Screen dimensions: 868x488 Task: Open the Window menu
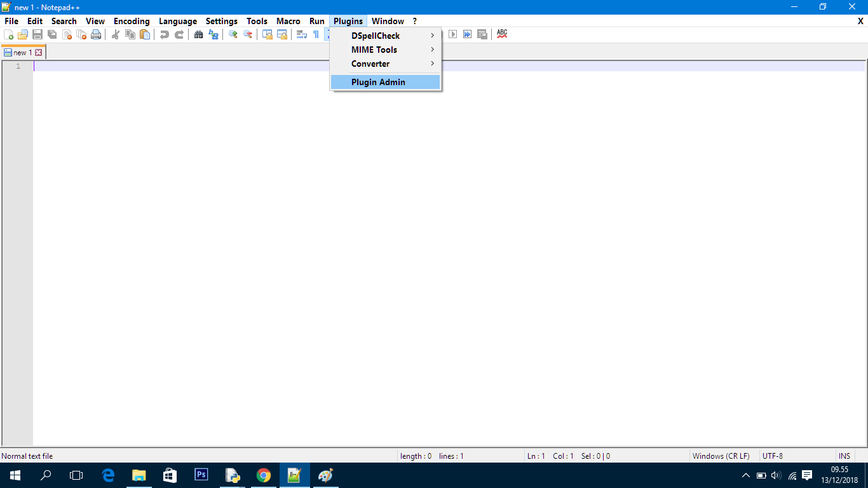pyautogui.click(x=388, y=21)
